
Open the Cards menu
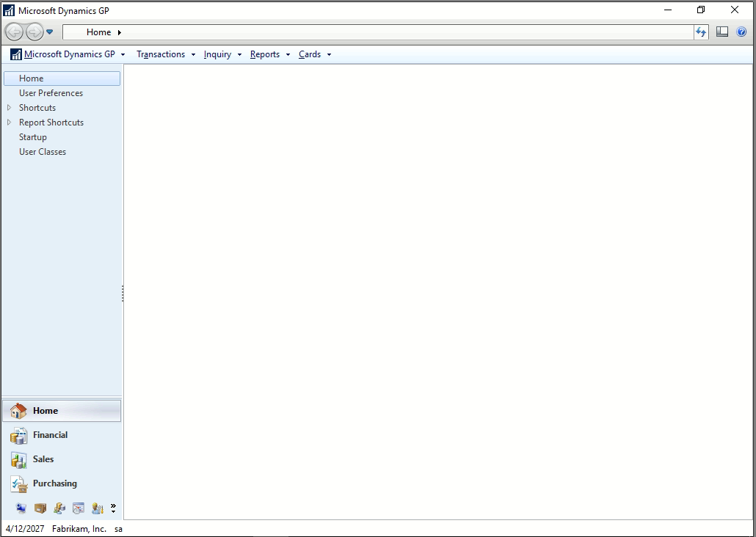point(310,54)
